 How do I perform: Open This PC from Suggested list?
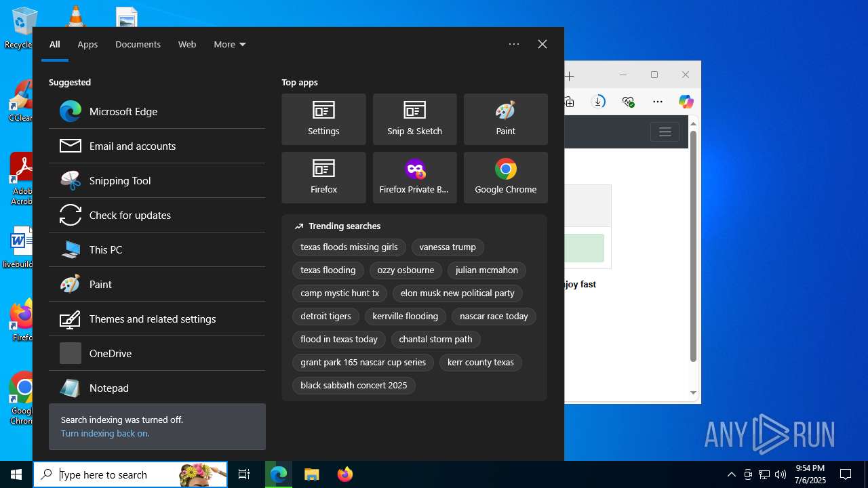pos(157,249)
